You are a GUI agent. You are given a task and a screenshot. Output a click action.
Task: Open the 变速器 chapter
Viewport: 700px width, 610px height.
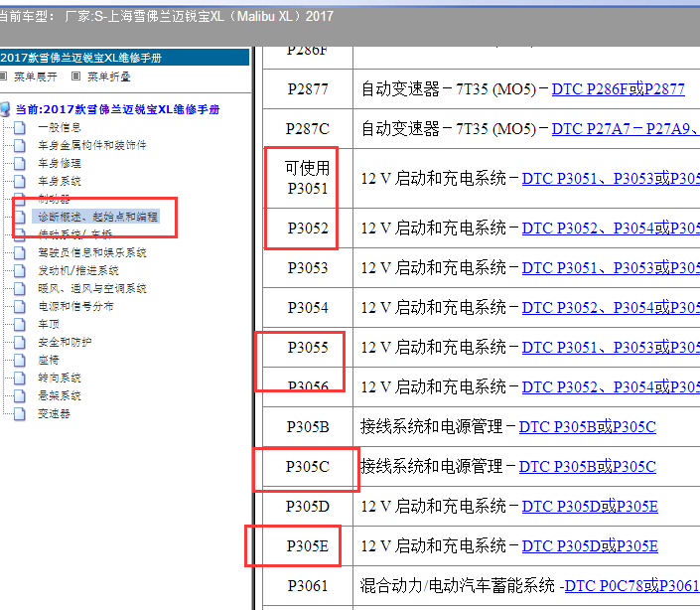[54, 413]
